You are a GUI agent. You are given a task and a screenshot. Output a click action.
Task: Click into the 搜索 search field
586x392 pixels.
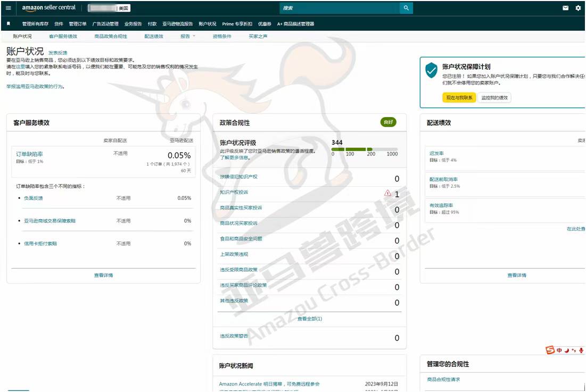340,8
